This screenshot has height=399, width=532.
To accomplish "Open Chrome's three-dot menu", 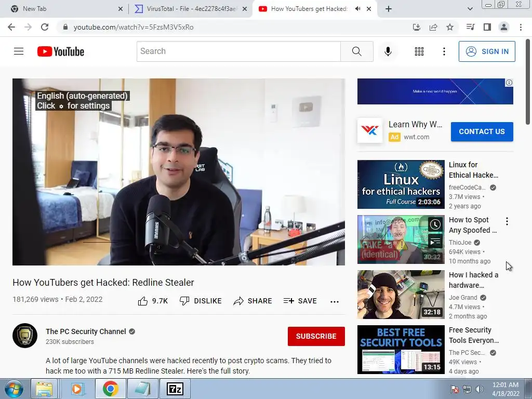I will click(x=521, y=27).
